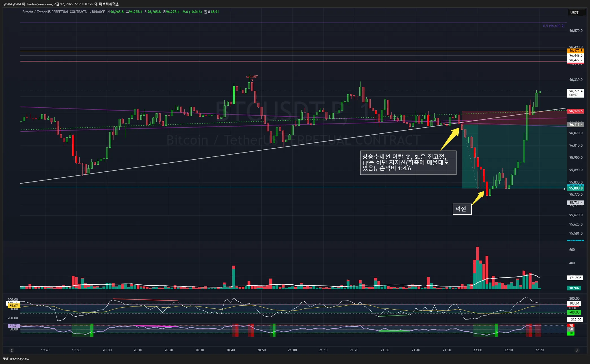This screenshot has width=590, height=364.
Task: Click the yellow 65.07 indicator label
Action: [x=13, y=306]
